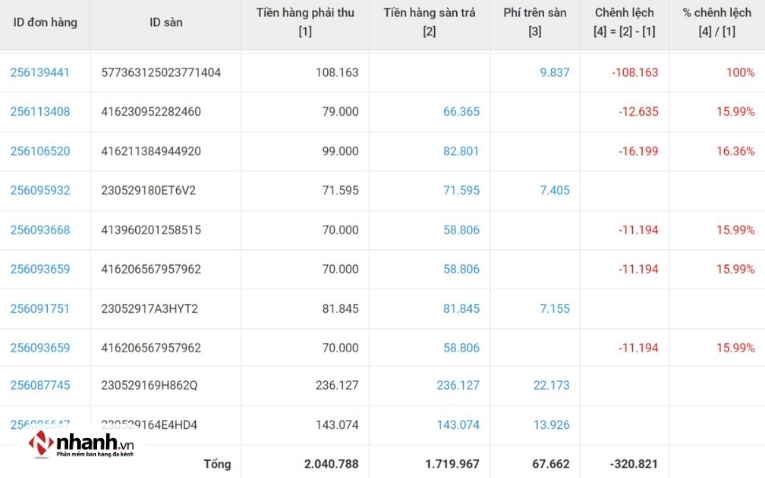Open order ID 256113408
The width and height of the screenshot is (765, 478).
tap(40, 112)
